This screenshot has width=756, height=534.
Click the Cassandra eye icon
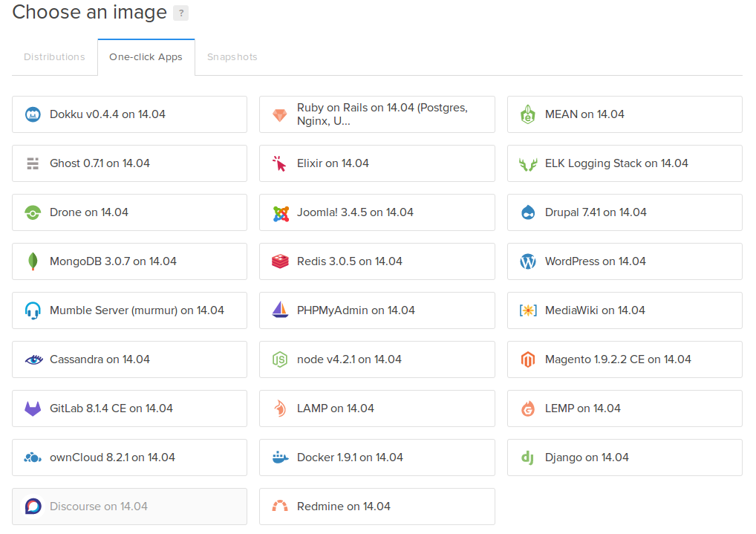click(33, 360)
